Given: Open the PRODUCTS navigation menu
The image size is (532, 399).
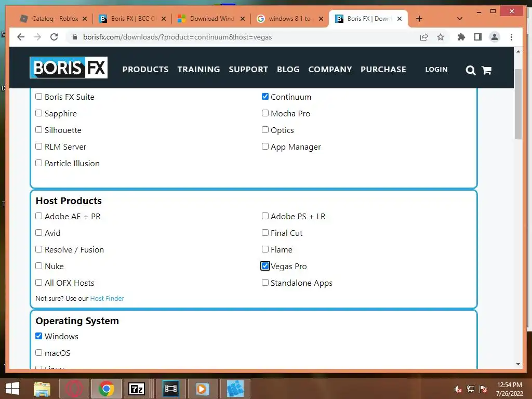Looking at the screenshot, I should coord(145,69).
